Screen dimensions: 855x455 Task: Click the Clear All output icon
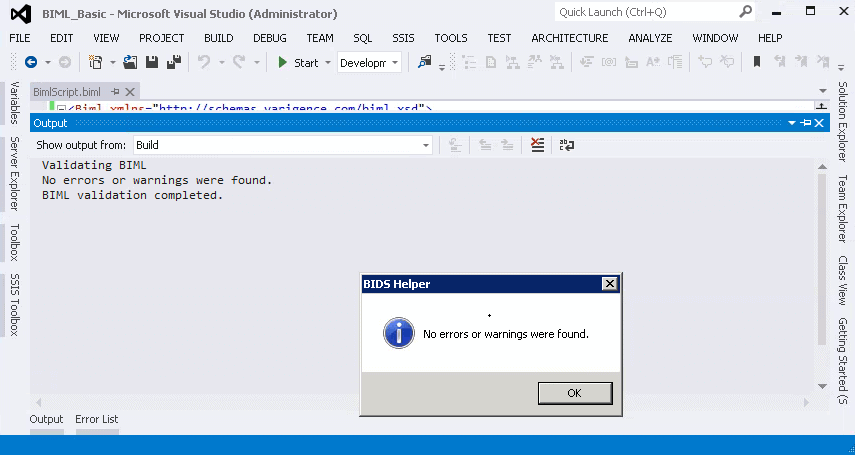[x=538, y=145]
